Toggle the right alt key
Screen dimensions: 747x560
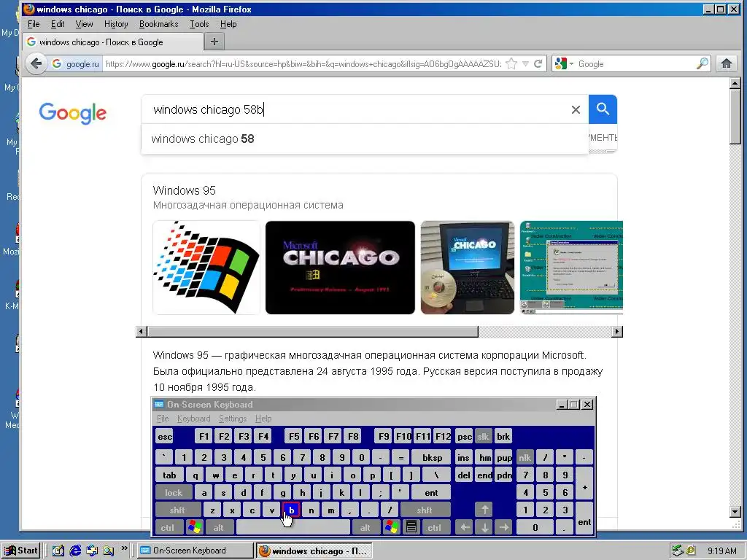pyautogui.click(x=365, y=527)
